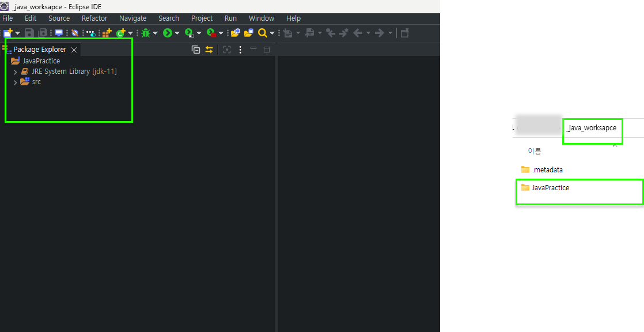The width and height of the screenshot is (644, 332).
Task: Open the Refactor menu
Action: point(94,18)
